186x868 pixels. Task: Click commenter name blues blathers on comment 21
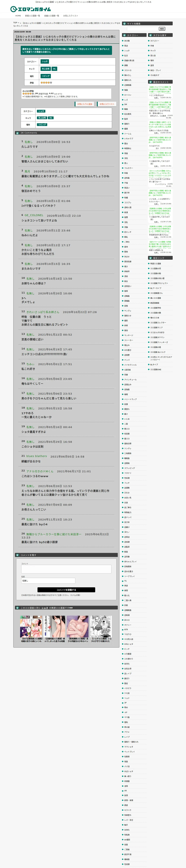(37, 456)
